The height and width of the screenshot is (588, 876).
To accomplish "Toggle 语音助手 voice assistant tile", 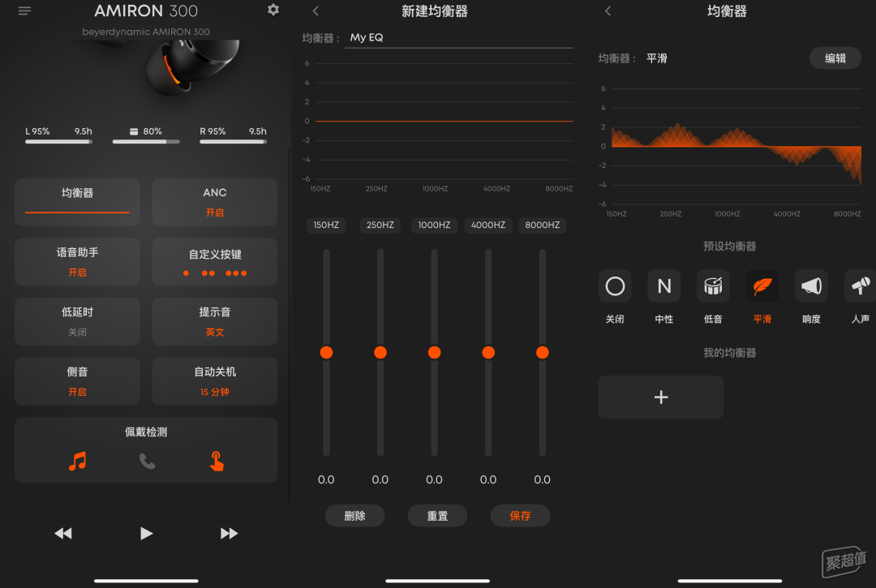I will 77,262.
